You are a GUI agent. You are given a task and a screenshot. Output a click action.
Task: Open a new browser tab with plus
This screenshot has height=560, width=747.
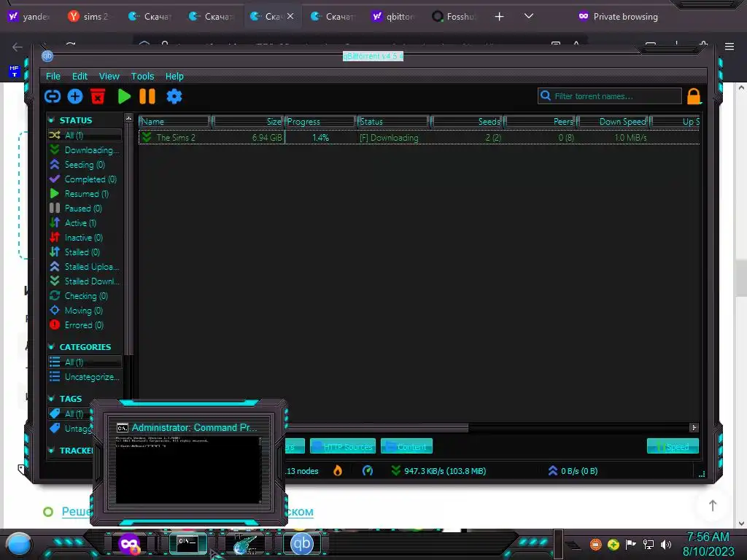click(x=499, y=17)
